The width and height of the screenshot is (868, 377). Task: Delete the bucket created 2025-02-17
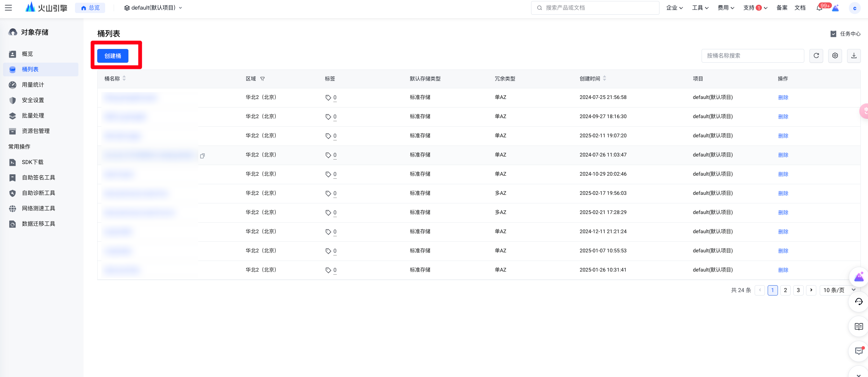click(x=783, y=193)
